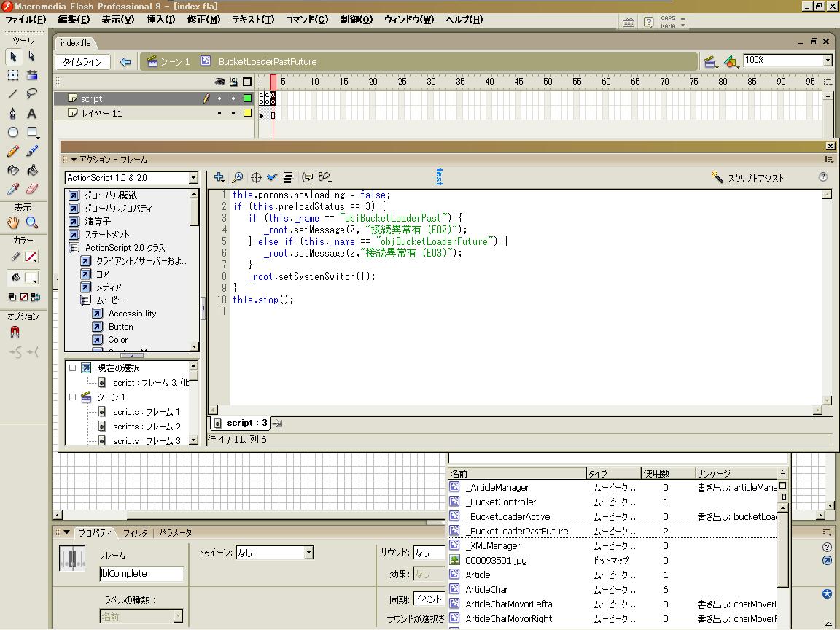840x630 pixels.
Task: Select the Zoom magnifier tool
Action: point(31,223)
